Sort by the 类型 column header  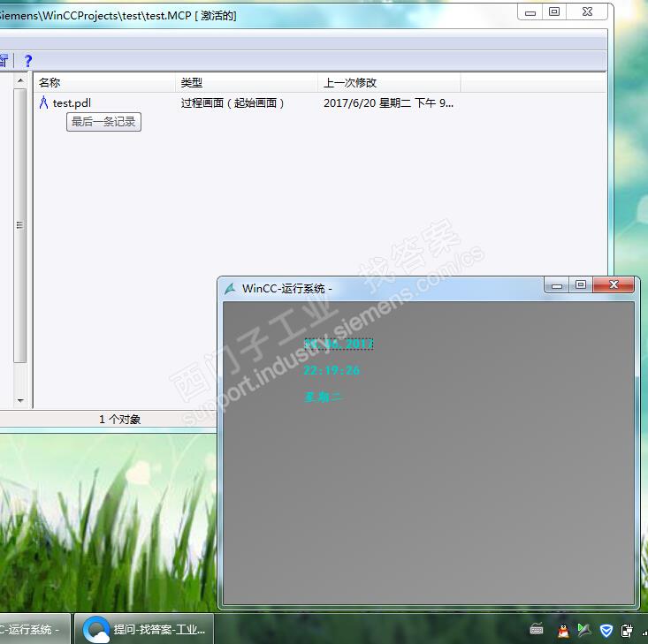[247, 83]
